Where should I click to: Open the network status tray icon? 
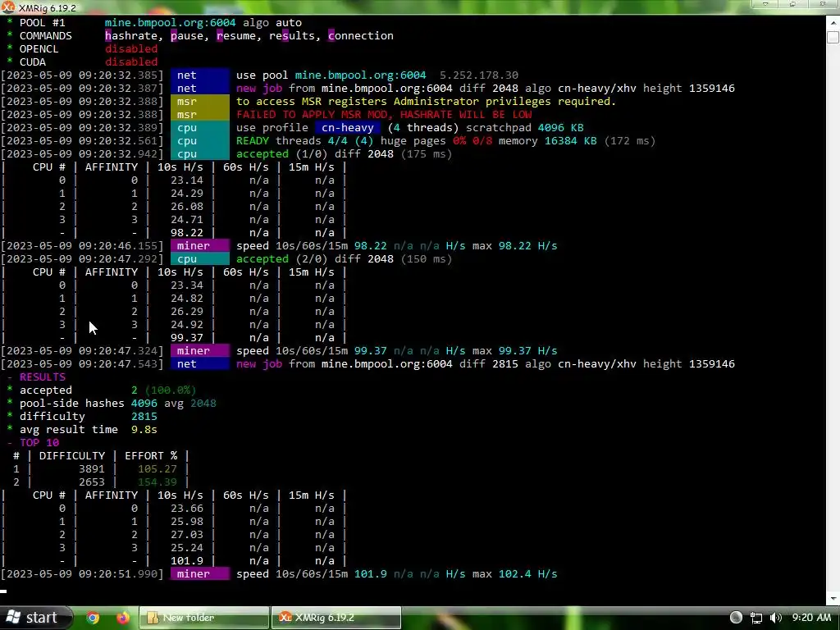pyautogui.click(x=756, y=618)
